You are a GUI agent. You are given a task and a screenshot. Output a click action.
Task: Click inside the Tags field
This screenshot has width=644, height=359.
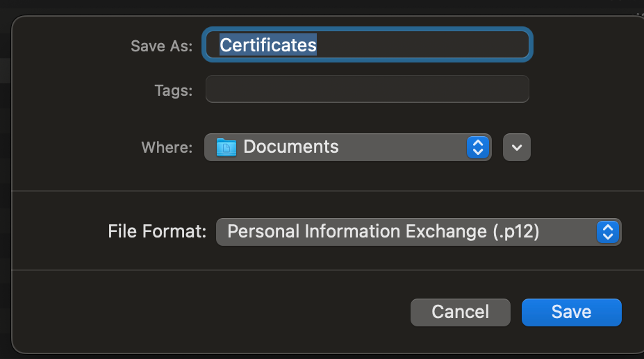pyautogui.click(x=368, y=89)
